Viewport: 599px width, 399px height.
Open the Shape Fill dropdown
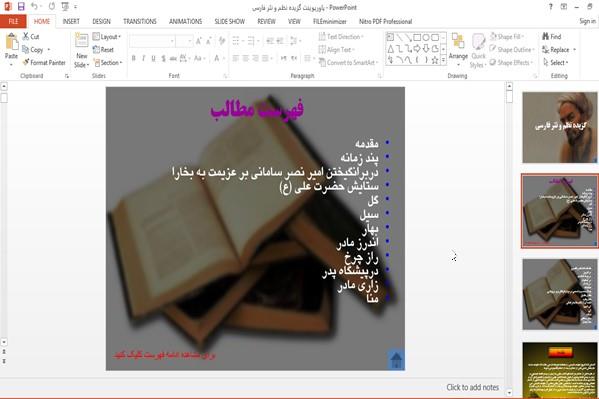click(x=507, y=36)
